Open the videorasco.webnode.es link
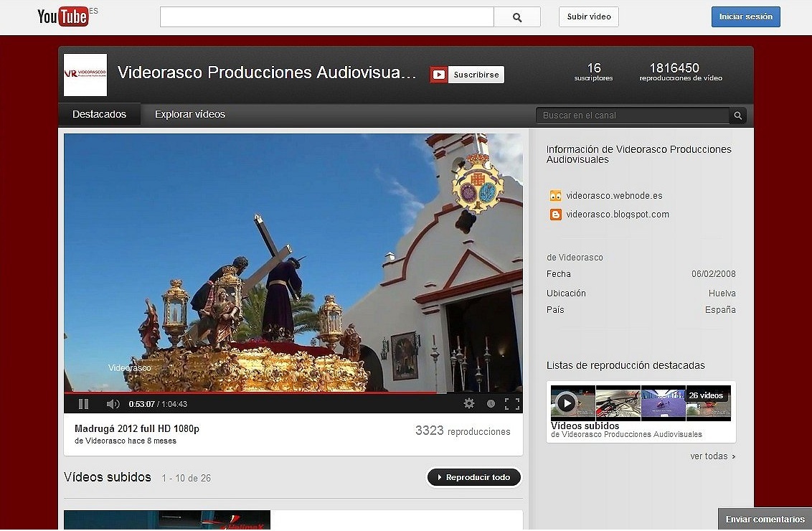This screenshot has width=812, height=531. (613, 196)
